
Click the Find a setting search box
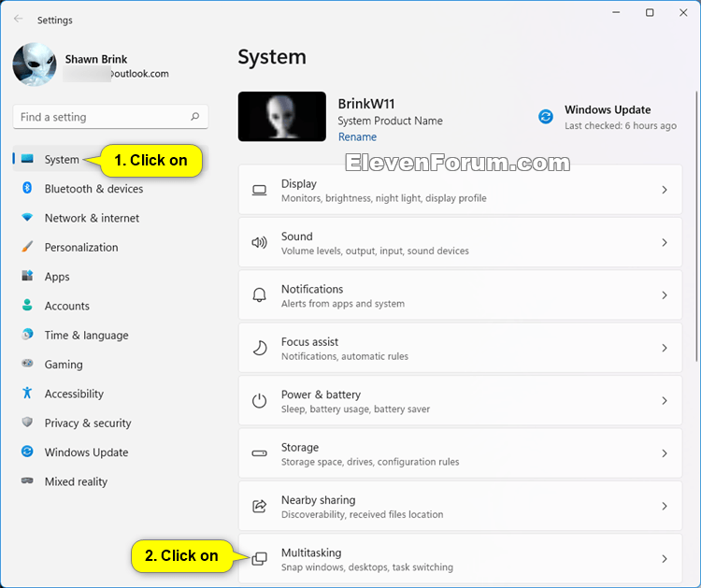[x=110, y=117]
